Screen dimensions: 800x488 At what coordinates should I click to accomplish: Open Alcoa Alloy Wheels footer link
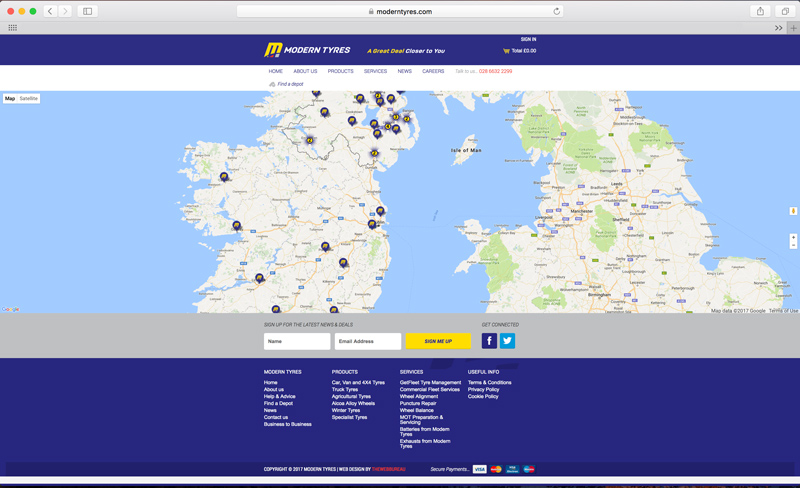click(353, 403)
